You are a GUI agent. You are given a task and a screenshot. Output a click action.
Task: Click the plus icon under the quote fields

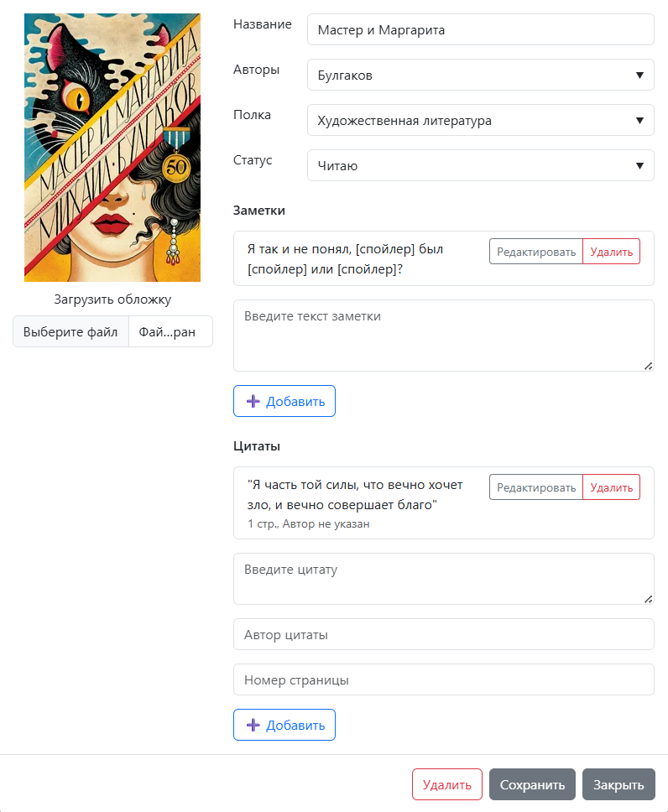[253, 725]
